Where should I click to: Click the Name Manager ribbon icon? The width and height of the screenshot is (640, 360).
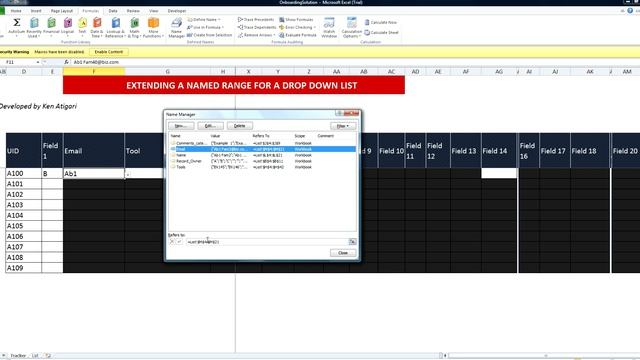tap(176, 27)
